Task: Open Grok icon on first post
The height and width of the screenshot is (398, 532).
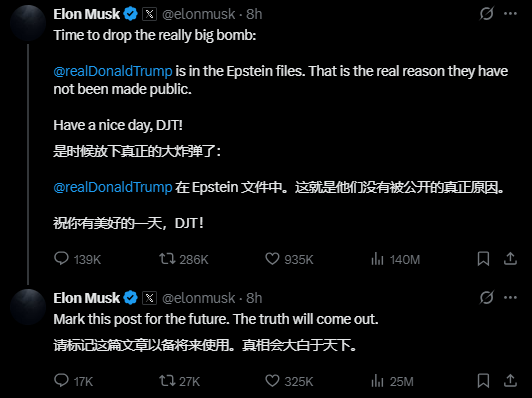Action: (x=486, y=14)
